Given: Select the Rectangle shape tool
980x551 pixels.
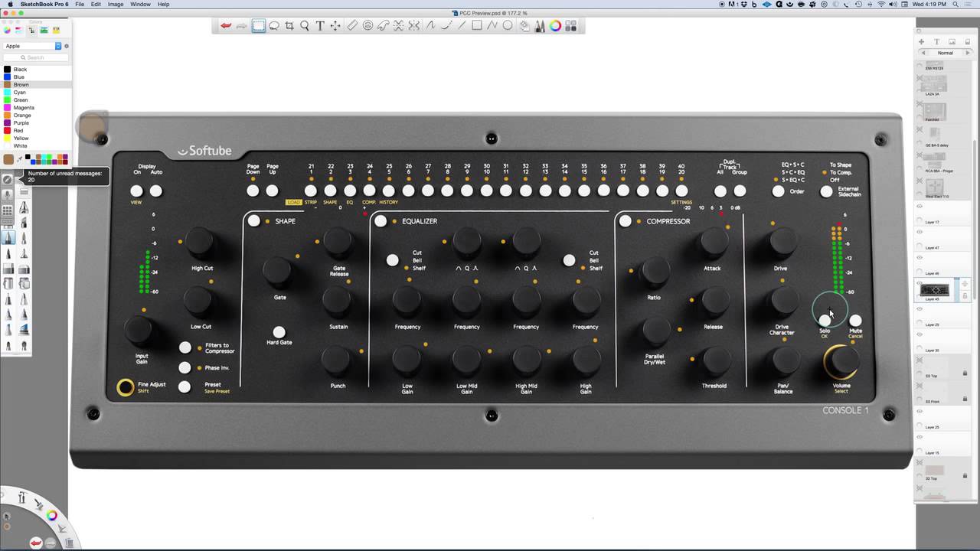Looking at the screenshot, I should pos(477,26).
